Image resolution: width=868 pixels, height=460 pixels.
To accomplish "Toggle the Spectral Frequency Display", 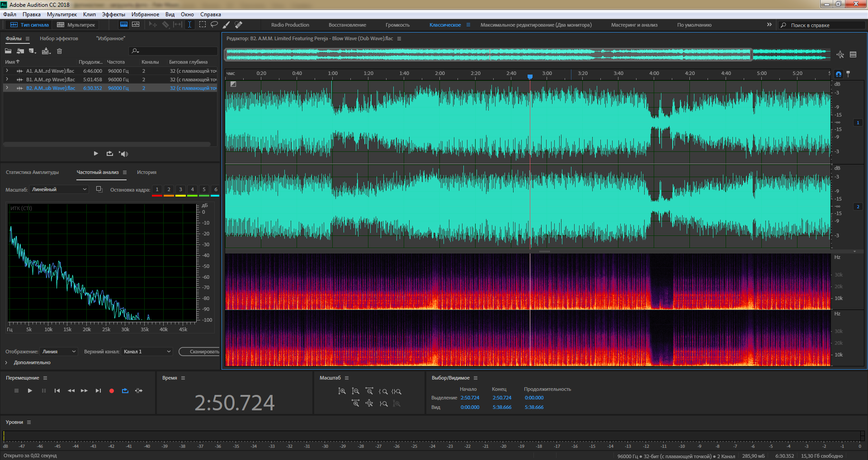I will point(124,25).
